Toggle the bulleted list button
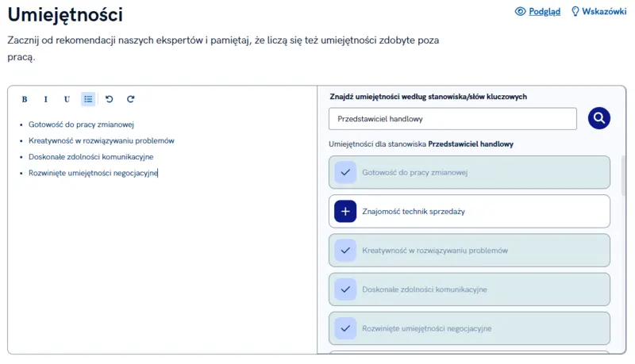Viewport: 635px width, 364px height. tap(88, 99)
